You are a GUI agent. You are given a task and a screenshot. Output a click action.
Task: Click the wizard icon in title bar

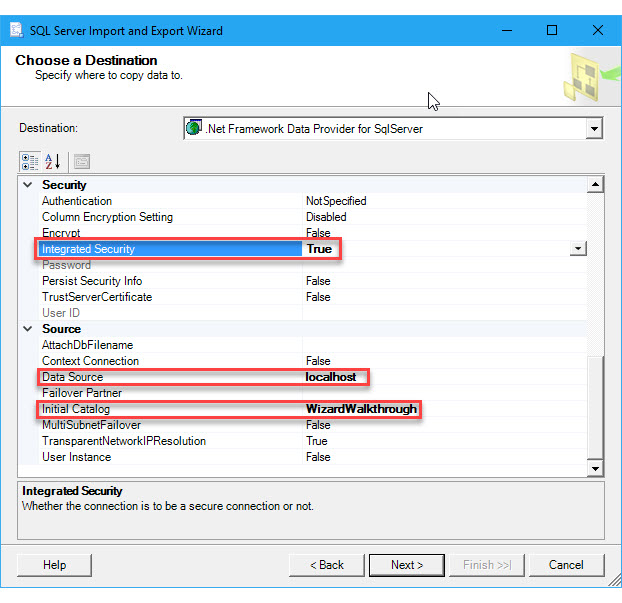pos(16,30)
